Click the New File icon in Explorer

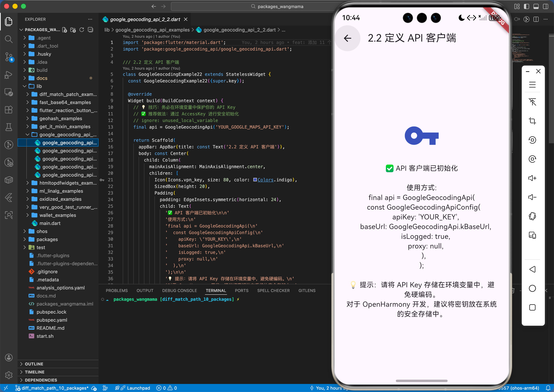(x=64, y=30)
